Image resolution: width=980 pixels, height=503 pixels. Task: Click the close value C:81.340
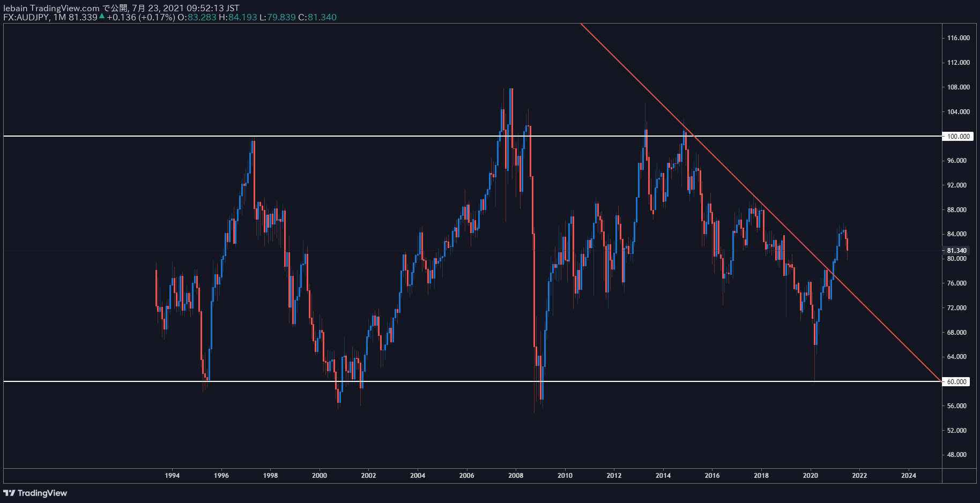coord(317,17)
